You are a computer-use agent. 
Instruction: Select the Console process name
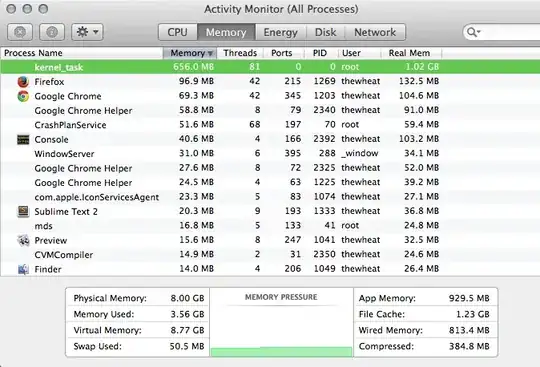coord(51,139)
